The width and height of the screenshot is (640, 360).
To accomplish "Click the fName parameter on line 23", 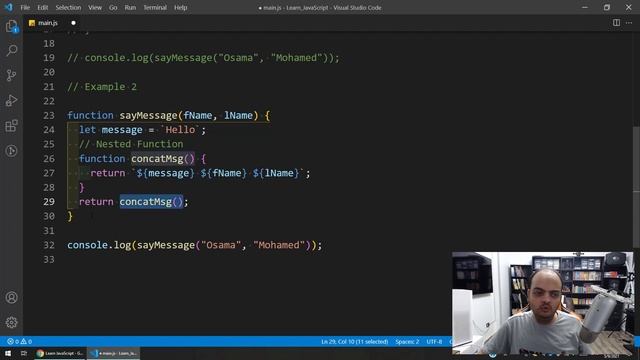I will click(198, 116).
